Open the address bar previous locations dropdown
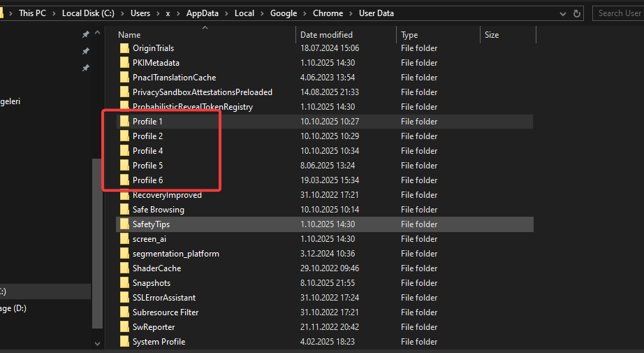 click(x=563, y=13)
